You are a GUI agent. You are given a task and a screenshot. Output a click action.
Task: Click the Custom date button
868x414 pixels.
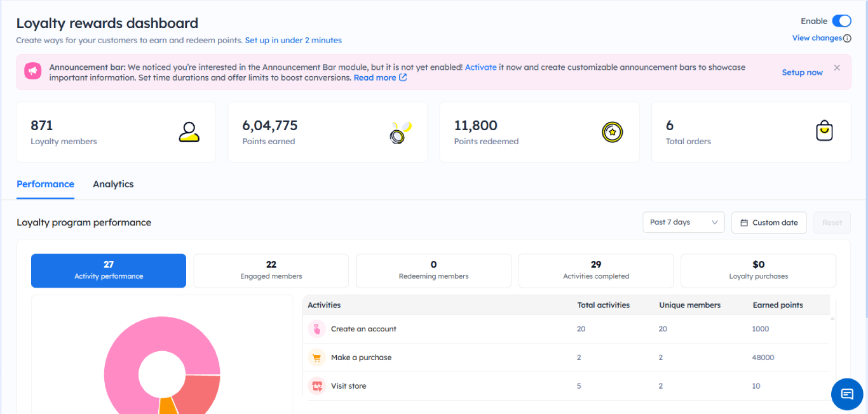click(769, 222)
